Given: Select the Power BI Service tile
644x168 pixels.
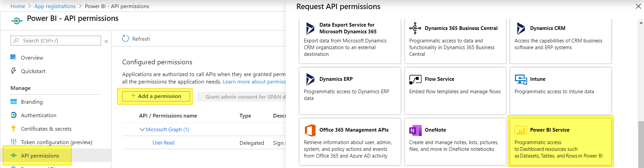Looking at the screenshot, I should (561, 142).
